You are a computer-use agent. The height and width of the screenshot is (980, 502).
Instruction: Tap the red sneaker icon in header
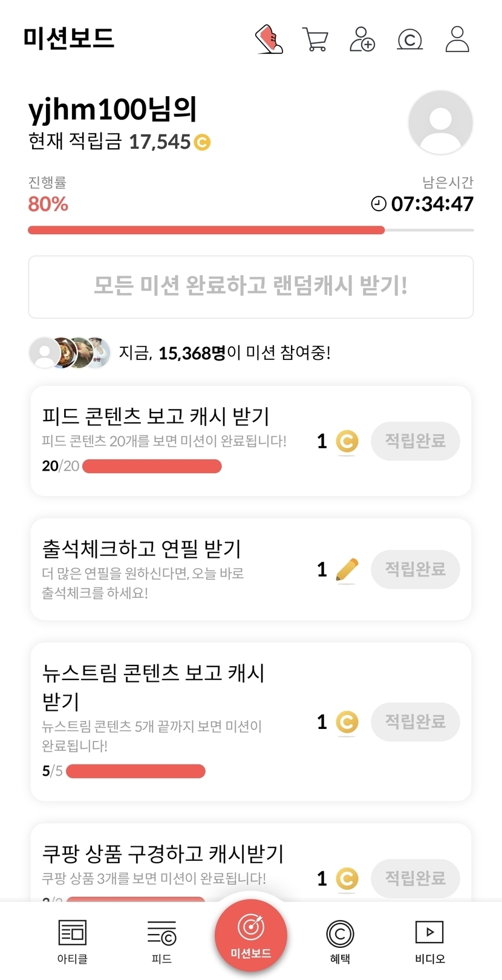pyautogui.click(x=269, y=39)
